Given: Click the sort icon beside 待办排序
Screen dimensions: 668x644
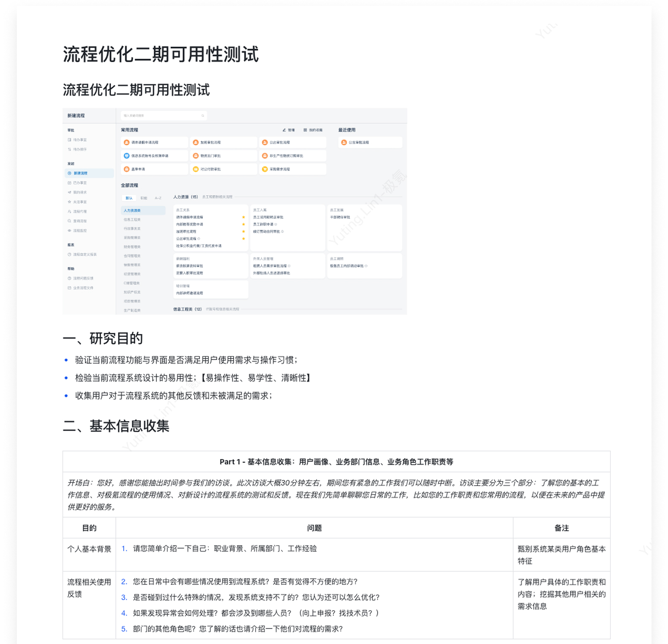Looking at the screenshot, I should click(69, 149).
